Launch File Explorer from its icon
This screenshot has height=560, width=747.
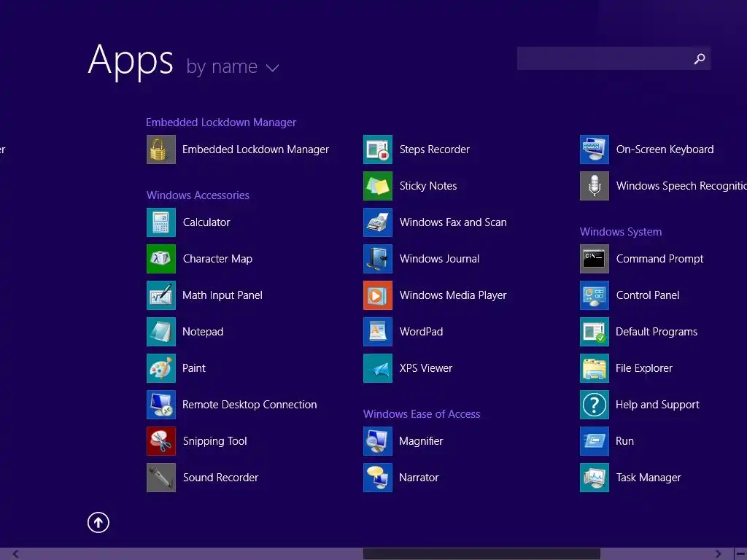(595, 368)
